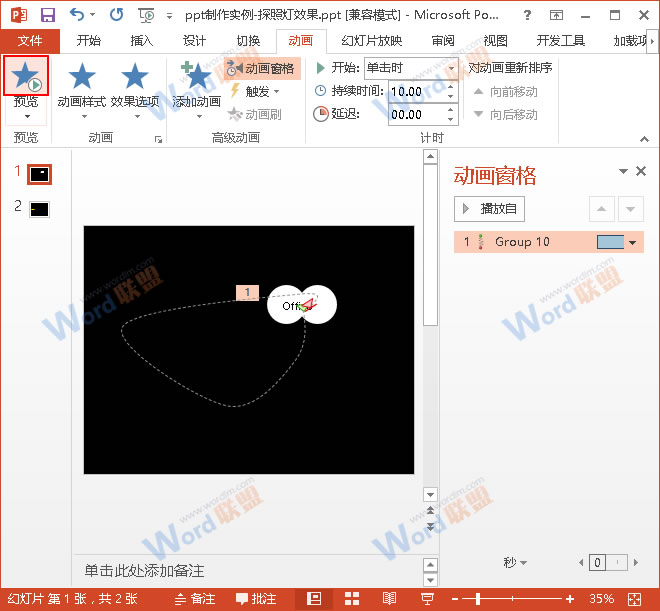Switch to Normal view icon

tap(314, 598)
